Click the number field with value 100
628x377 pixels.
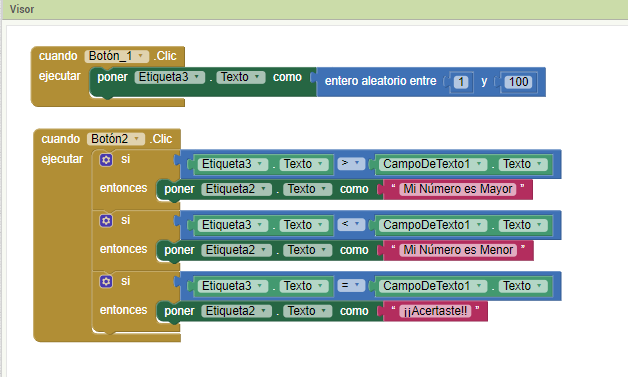pos(518,82)
